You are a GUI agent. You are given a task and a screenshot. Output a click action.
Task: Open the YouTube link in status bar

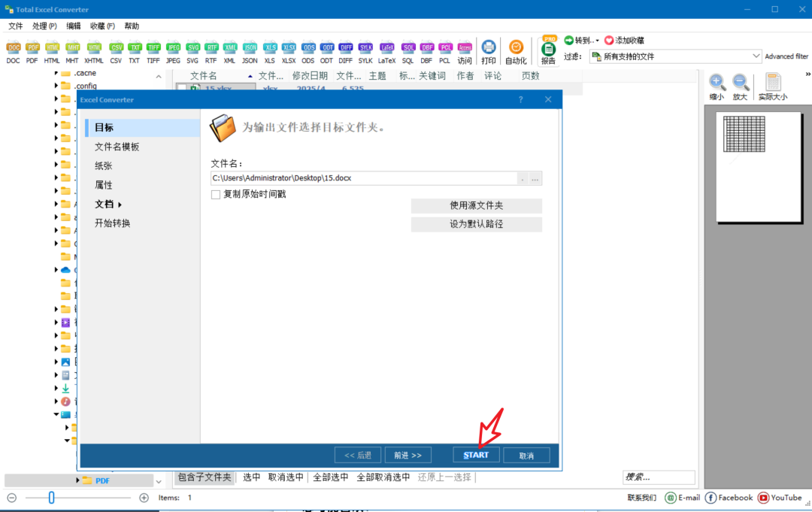[780, 498]
